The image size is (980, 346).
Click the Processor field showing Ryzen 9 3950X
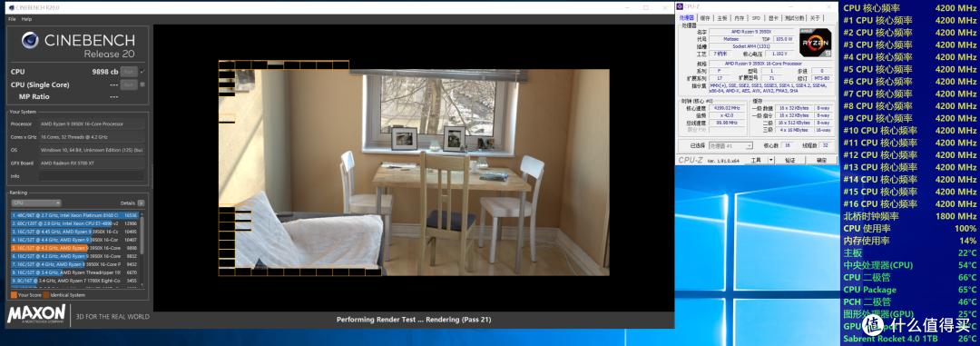pos(92,124)
